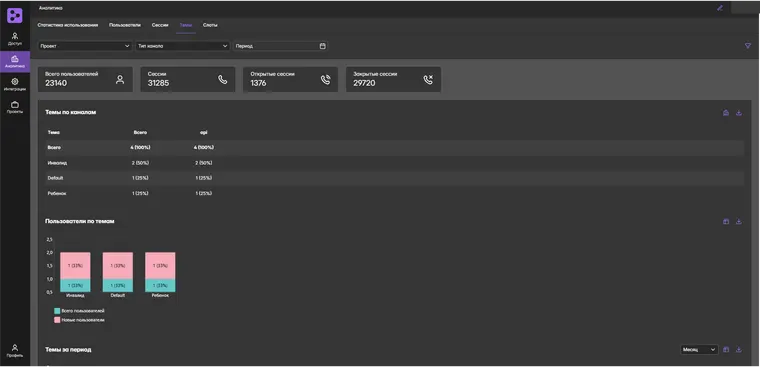
Task: Click the Тема column header
Action: (x=54, y=132)
